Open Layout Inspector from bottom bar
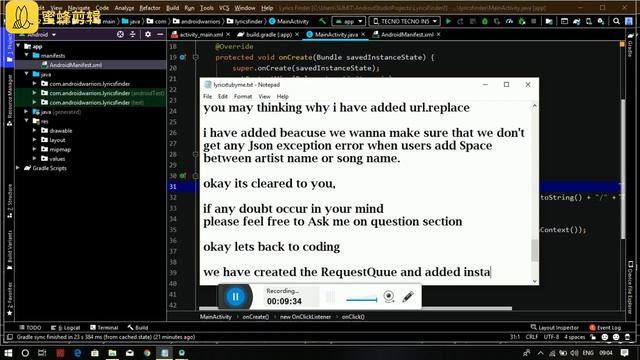 pyautogui.click(x=554, y=327)
